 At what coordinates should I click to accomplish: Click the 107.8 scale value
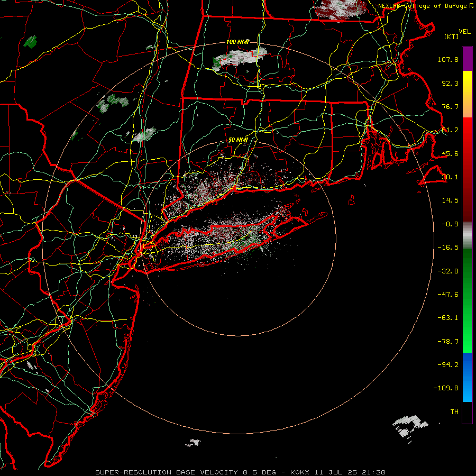448,59
